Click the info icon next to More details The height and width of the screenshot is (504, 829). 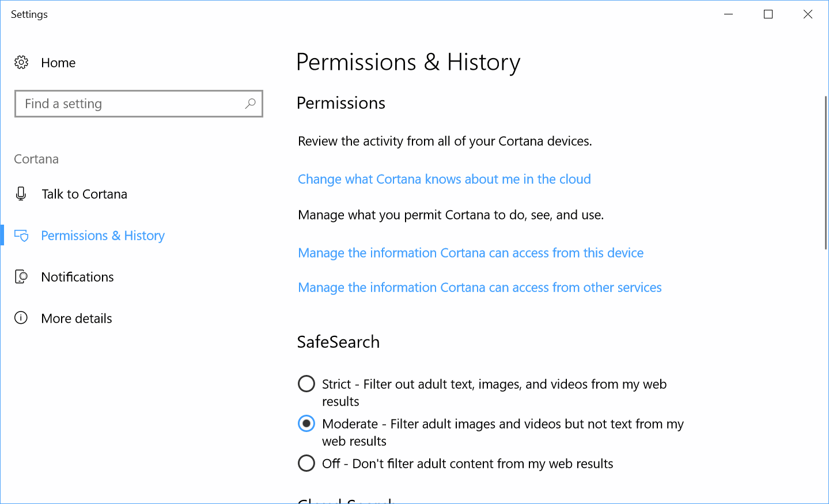[x=21, y=318]
